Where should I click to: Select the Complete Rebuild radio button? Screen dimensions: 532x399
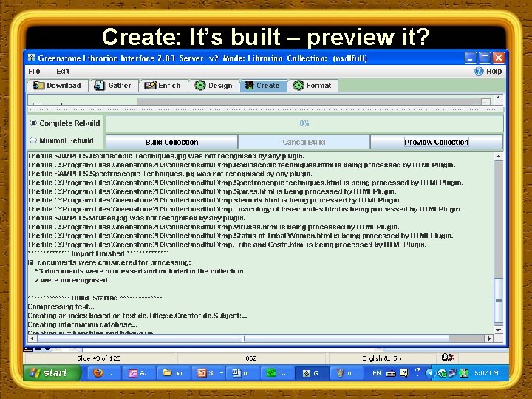pyautogui.click(x=33, y=123)
